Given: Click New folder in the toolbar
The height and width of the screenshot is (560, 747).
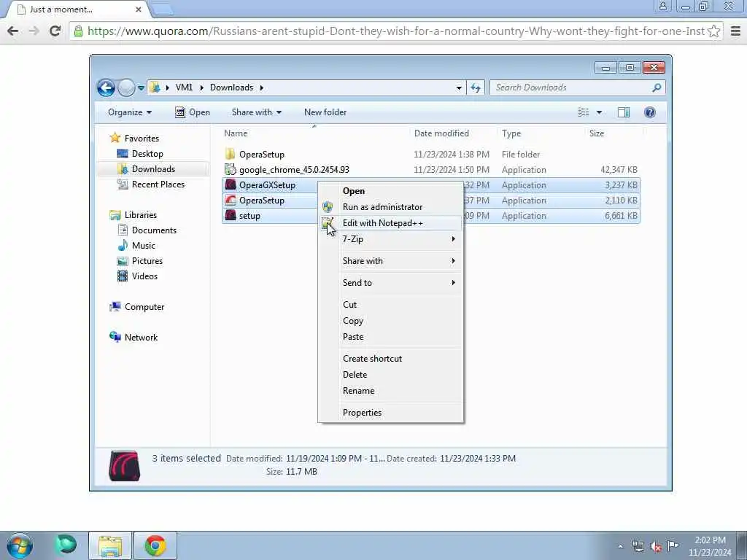Looking at the screenshot, I should [x=325, y=112].
